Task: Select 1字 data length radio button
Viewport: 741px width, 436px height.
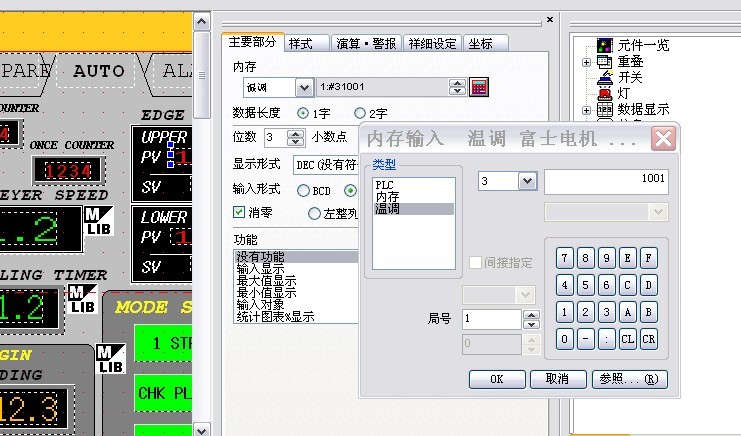Action: coord(303,113)
